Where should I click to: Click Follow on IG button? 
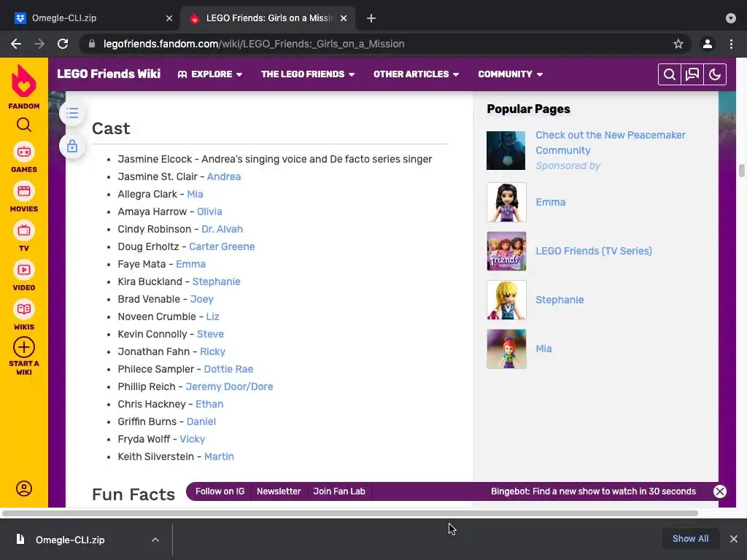coord(220,491)
